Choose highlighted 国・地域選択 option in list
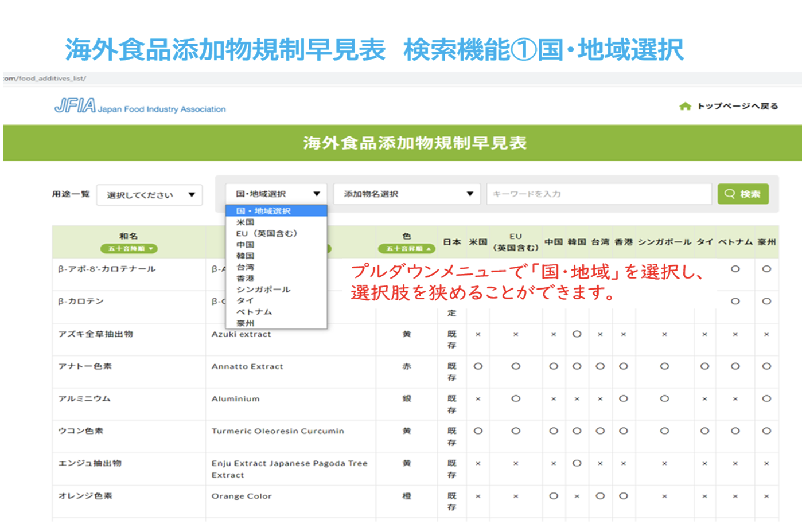The height and width of the screenshot is (532, 802). [x=276, y=211]
